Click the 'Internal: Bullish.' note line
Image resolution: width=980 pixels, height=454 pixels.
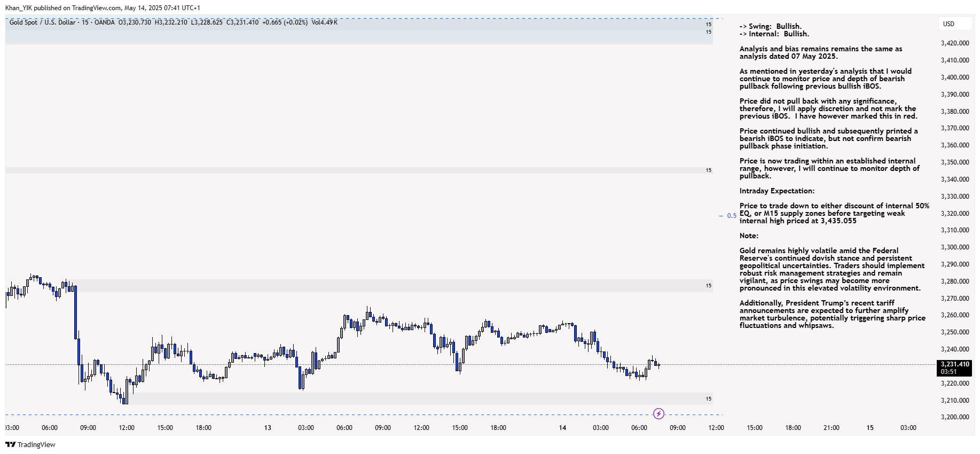click(774, 34)
